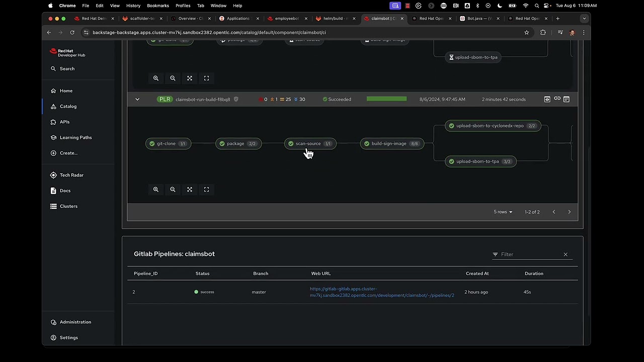Reload the page in Chrome
This screenshot has height=362, width=644.
(x=72, y=32)
